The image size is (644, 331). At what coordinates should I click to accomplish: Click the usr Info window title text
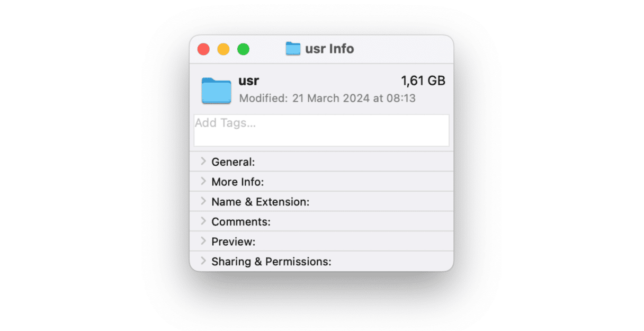[x=329, y=49]
